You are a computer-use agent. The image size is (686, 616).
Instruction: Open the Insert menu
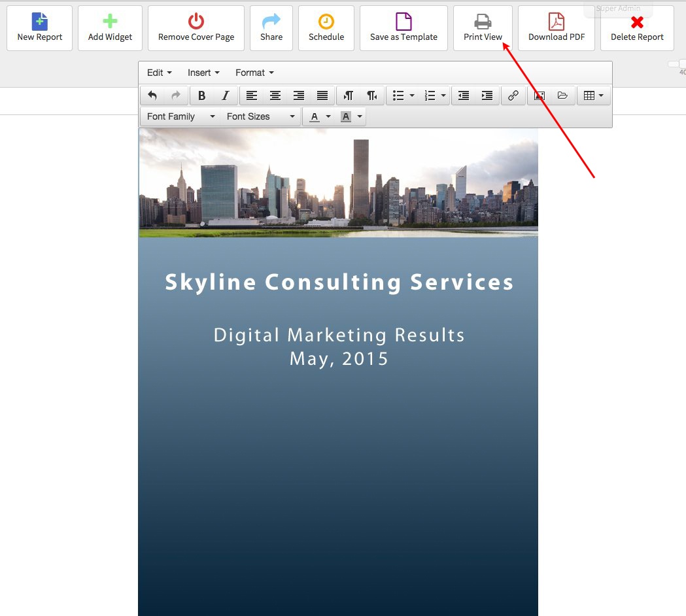203,72
